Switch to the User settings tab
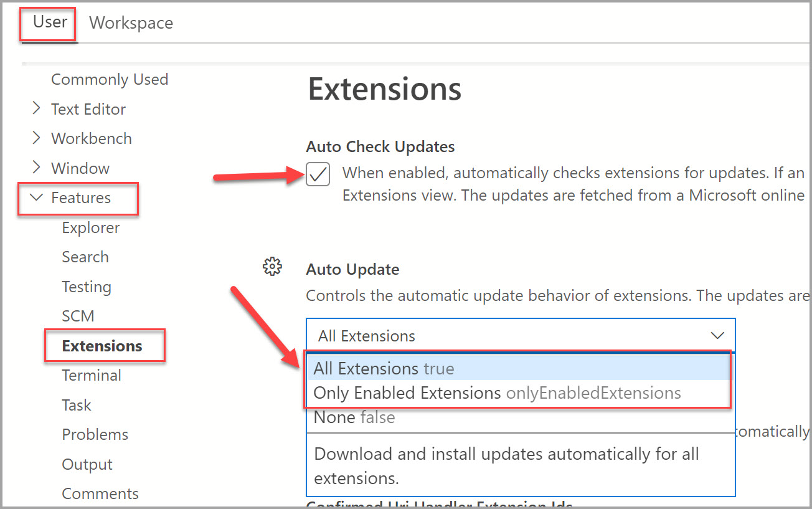 coord(50,22)
